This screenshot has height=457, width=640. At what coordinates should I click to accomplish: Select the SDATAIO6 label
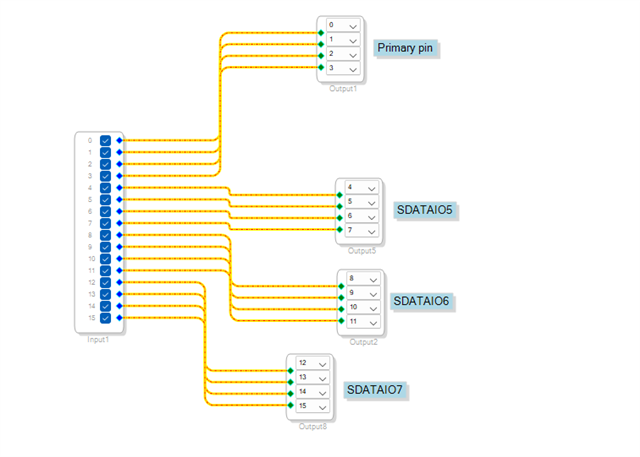[x=421, y=302]
